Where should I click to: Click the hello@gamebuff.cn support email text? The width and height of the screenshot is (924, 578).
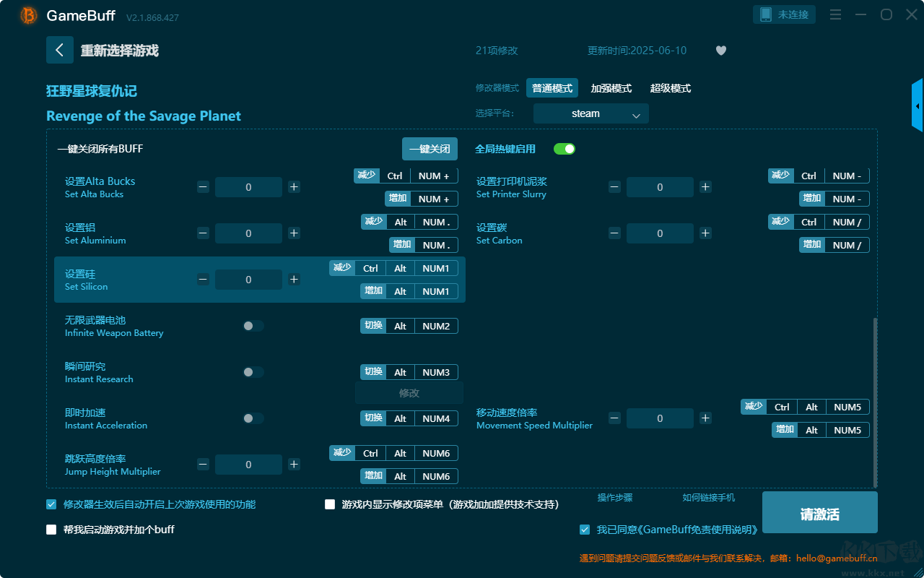point(837,558)
